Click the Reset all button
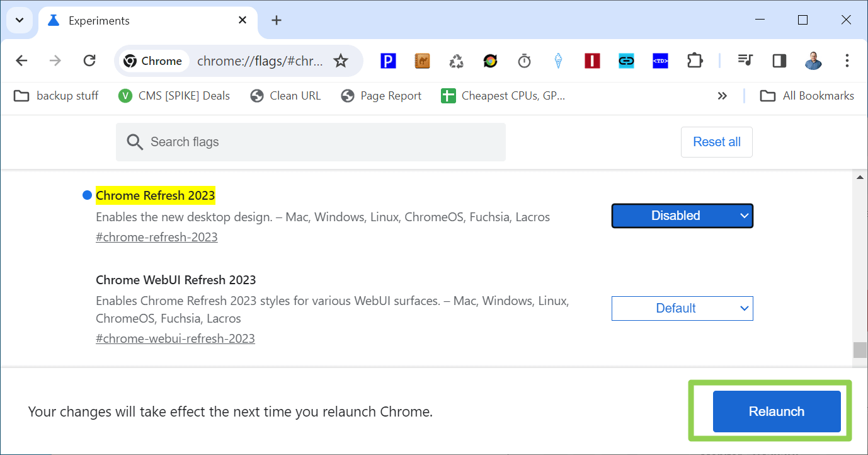Screen dimensions: 868x455 (x=717, y=142)
